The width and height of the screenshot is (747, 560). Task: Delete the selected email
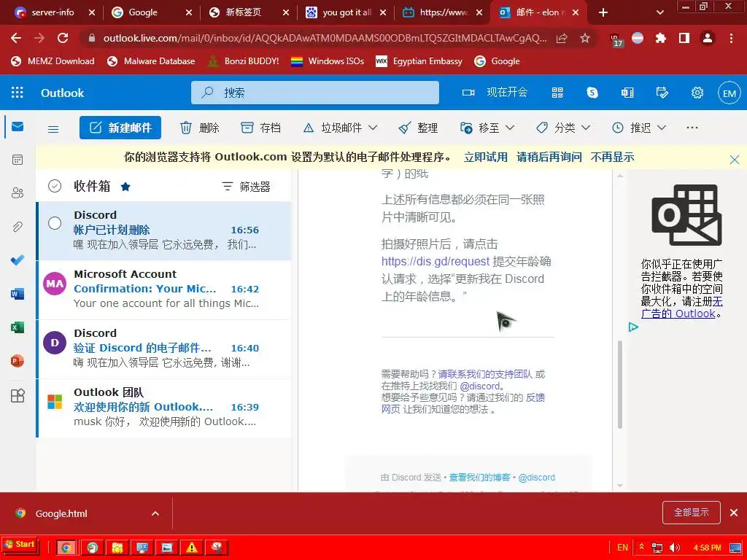(200, 128)
